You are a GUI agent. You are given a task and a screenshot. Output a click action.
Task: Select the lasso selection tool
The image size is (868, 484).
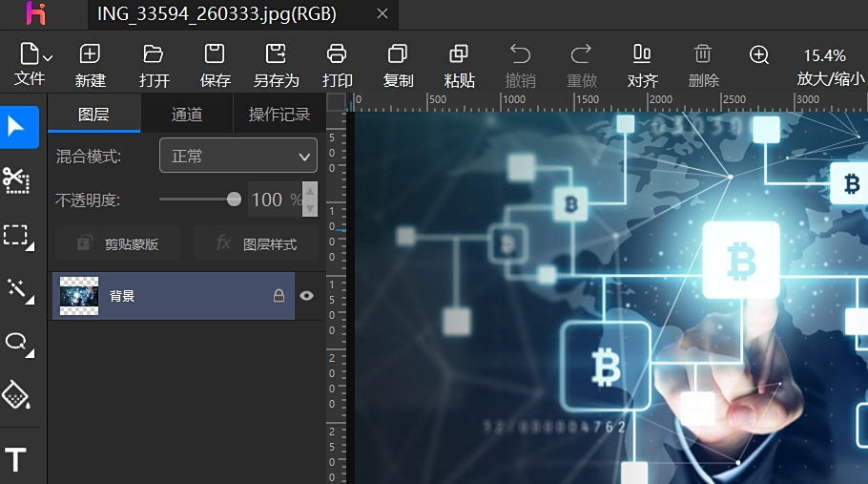pyautogui.click(x=19, y=344)
